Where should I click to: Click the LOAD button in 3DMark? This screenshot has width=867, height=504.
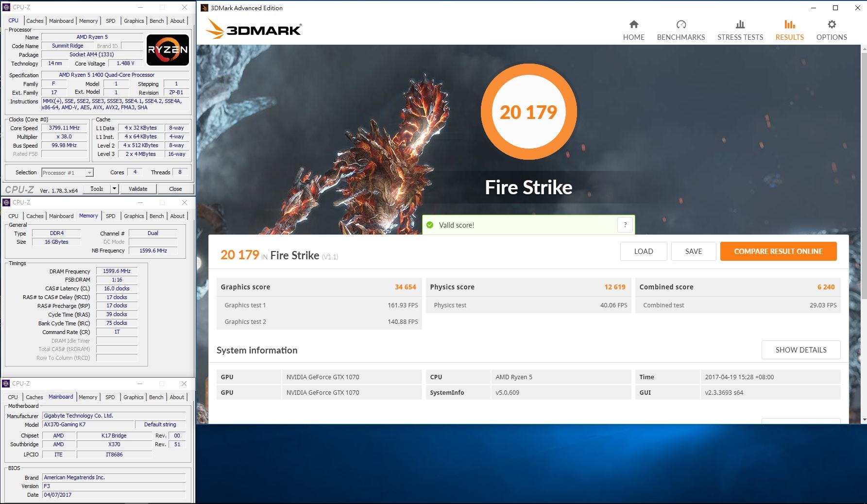(644, 251)
